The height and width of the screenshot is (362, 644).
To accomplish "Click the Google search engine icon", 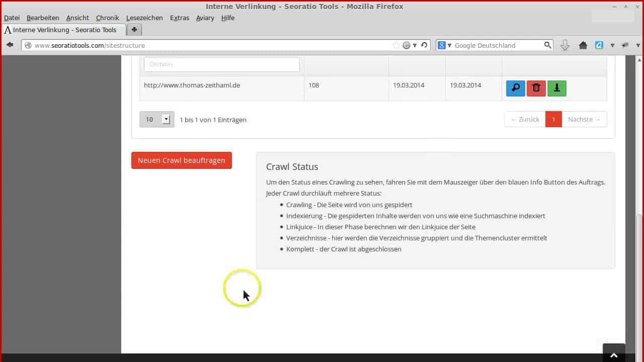I will click(x=441, y=45).
